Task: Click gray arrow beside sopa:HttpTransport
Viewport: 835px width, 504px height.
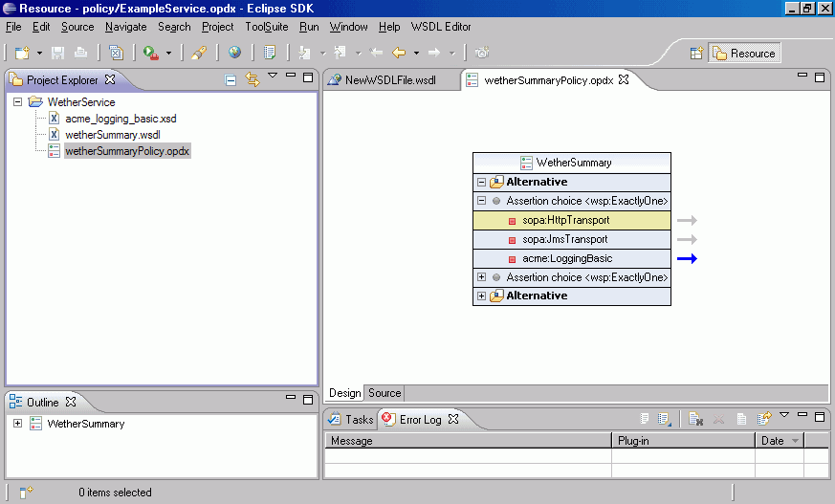Action: tap(687, 220)
